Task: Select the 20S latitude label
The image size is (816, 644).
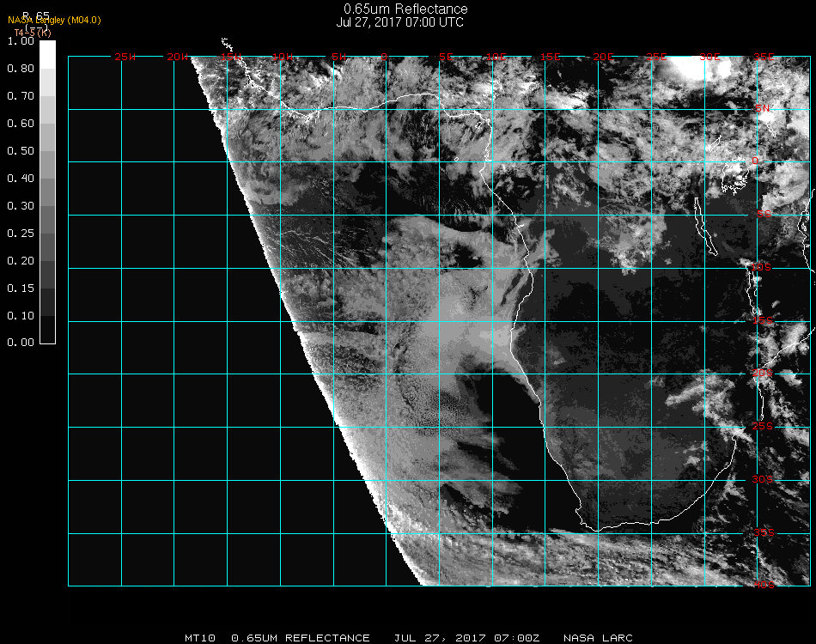Action: tap(763, 374)
